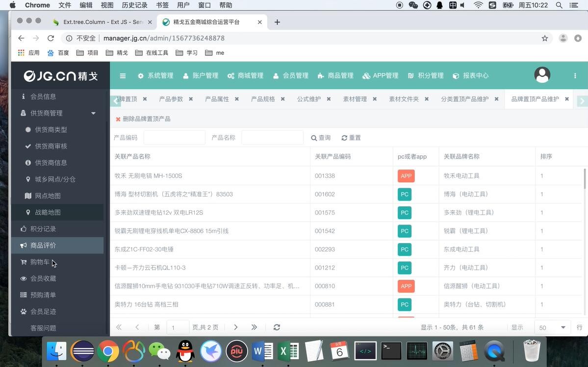
Task: Click APP badge in row 001338
Action: tap(406, 175)
